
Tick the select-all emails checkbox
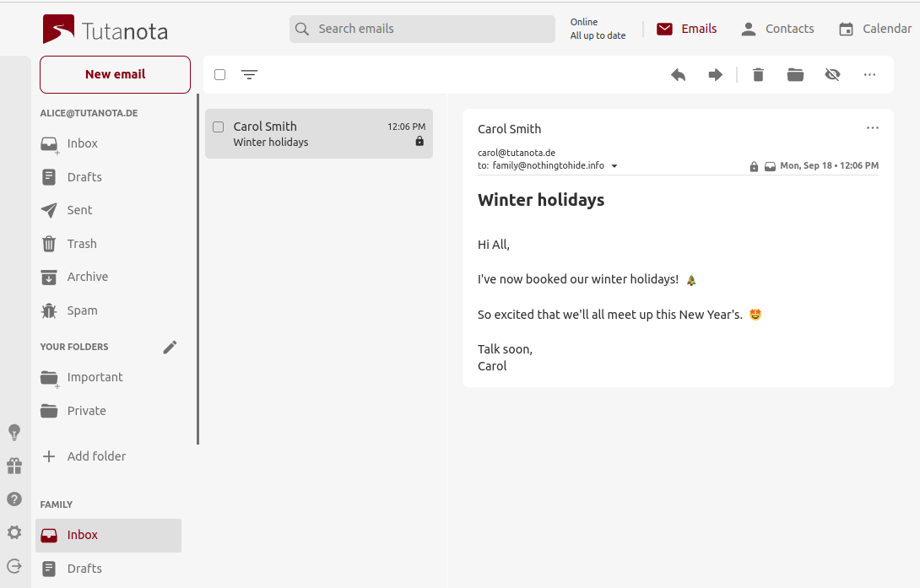pos(220,75)
